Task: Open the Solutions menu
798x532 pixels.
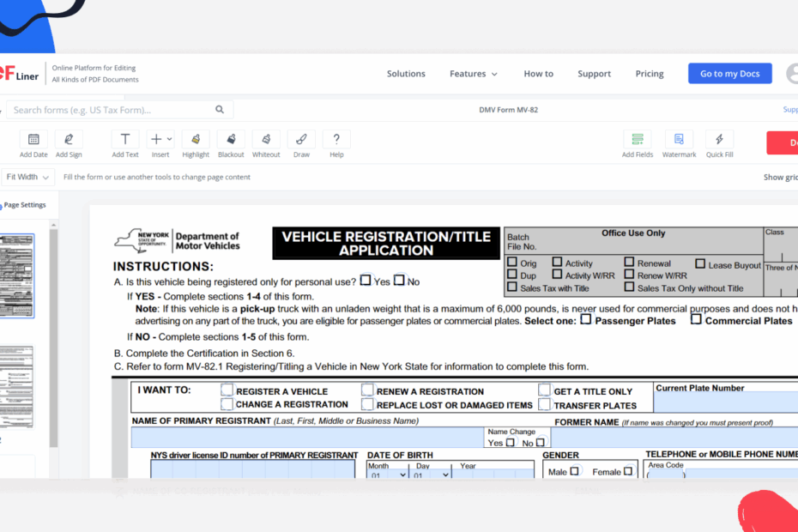Action: click(406, 74)
